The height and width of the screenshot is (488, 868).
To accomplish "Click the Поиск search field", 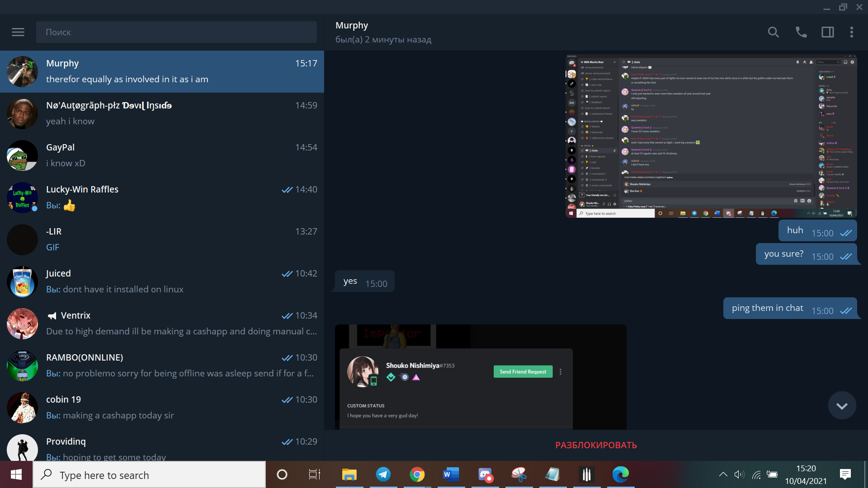I will click(x=176, y=32).
